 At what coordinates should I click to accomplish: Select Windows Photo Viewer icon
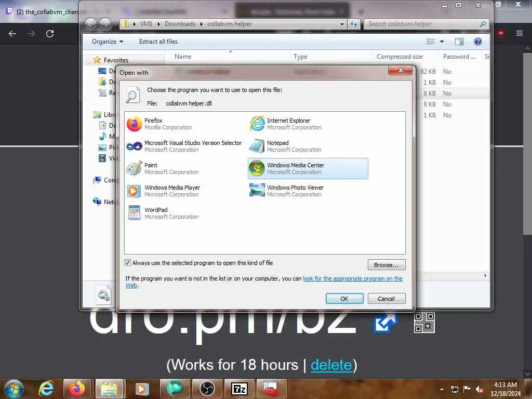(257, 191)
